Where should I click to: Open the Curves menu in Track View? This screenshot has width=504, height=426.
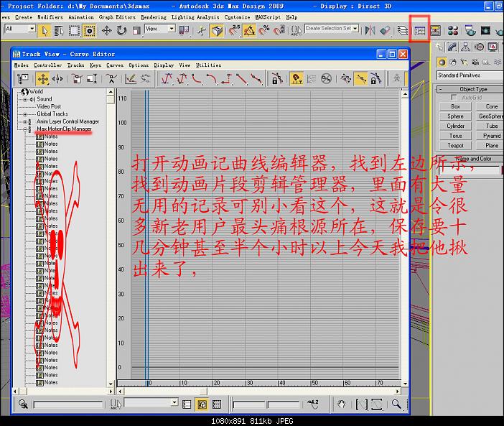[x=115, y=65]
